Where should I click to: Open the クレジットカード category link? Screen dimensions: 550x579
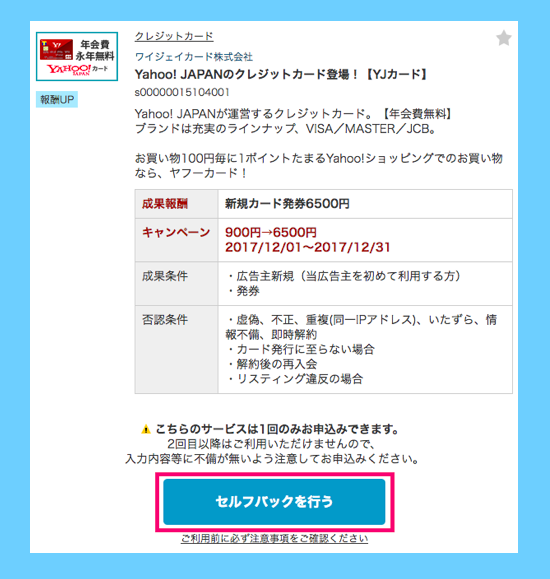[x=174, y=36]
